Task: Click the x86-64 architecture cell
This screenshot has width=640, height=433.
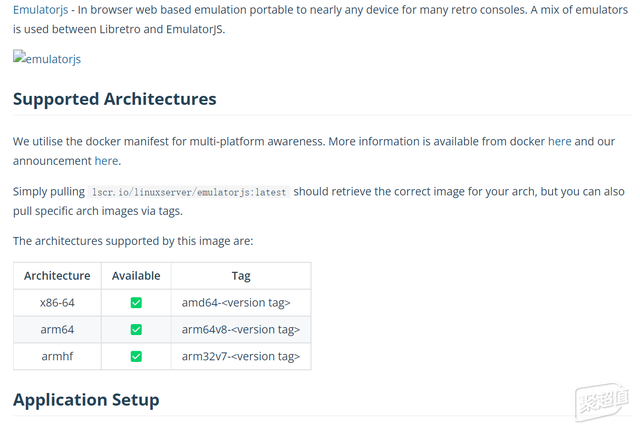Action: (57, 303)
